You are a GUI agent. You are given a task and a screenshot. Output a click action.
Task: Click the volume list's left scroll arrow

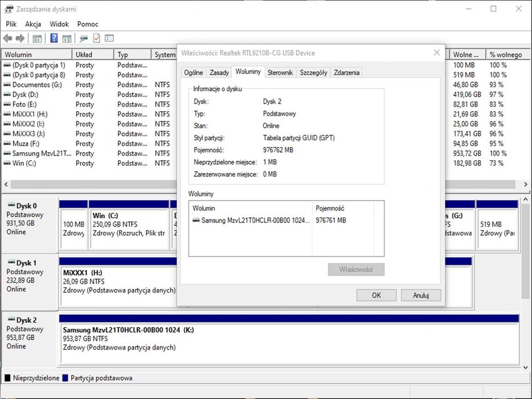(6, 184)
